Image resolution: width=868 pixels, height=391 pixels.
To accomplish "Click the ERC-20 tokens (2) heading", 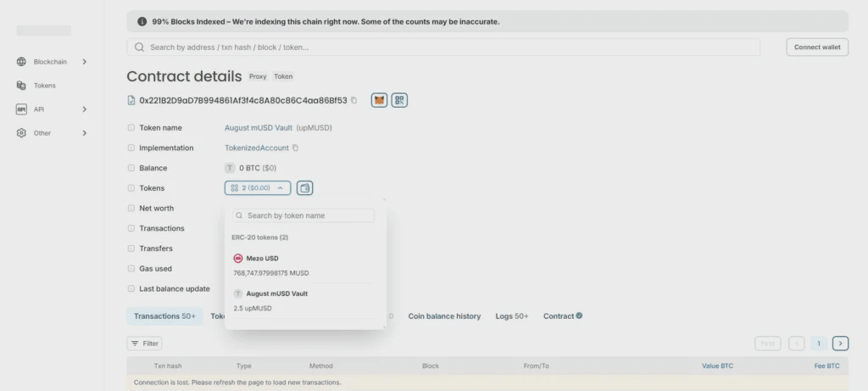I will 259,237.
